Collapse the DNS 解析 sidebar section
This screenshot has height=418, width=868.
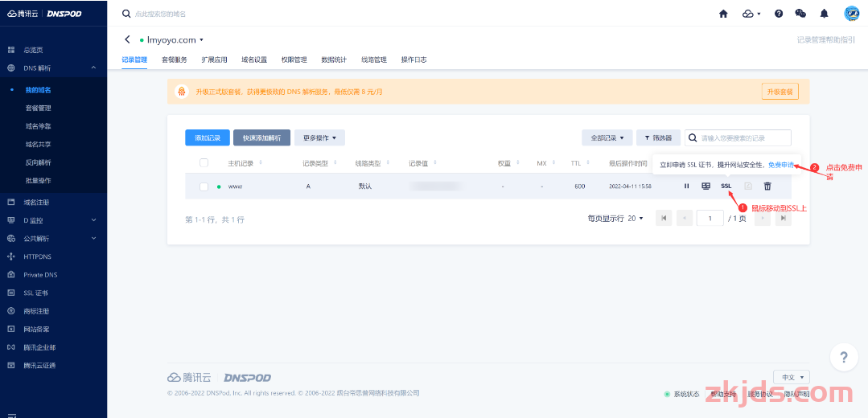point(93,68)
